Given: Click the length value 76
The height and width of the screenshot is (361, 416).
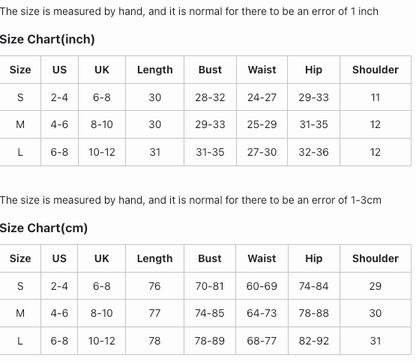Looking at the screenshot, I should click(155, 286).
